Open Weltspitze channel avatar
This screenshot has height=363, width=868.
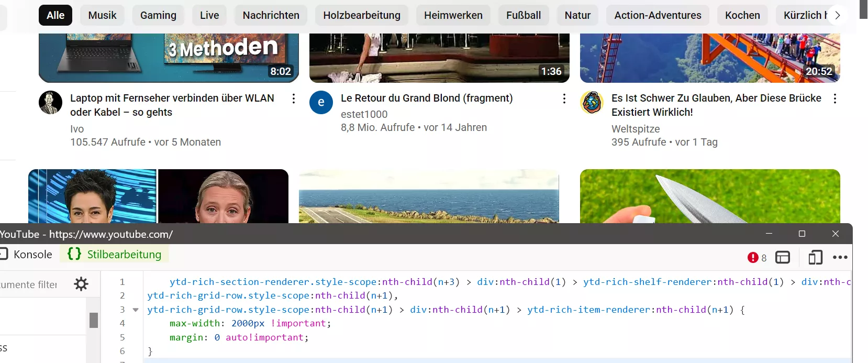(x=592, y=103)
